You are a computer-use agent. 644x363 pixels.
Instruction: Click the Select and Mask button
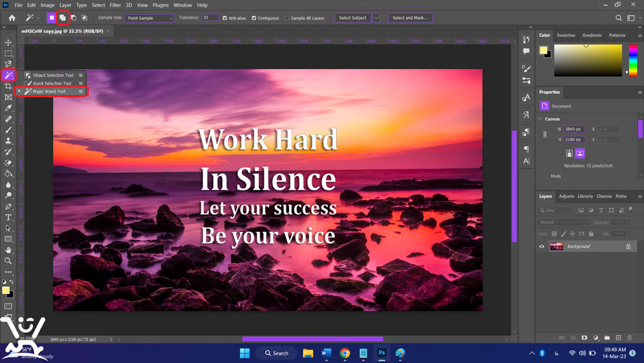click(x=410, y=17)
